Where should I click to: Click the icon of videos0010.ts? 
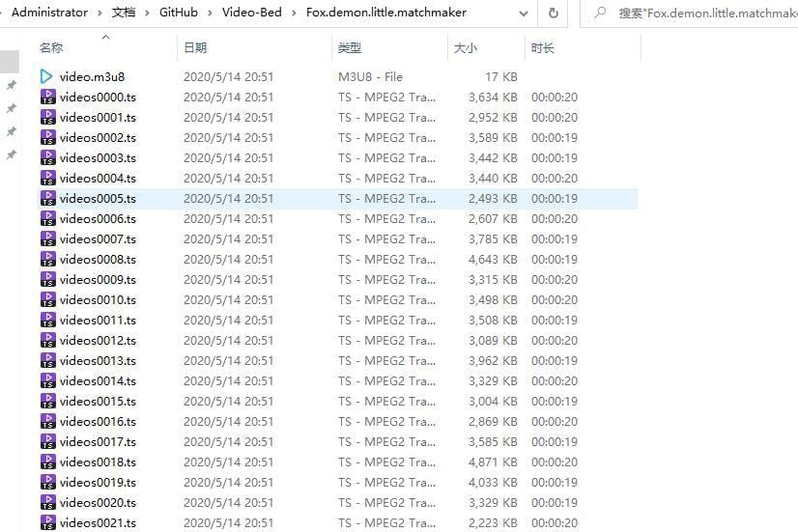(48, 299)
